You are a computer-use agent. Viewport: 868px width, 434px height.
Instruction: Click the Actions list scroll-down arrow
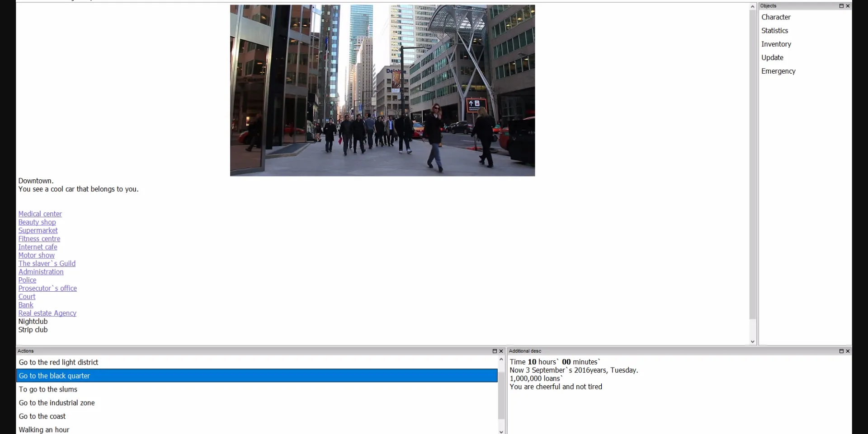501,431
